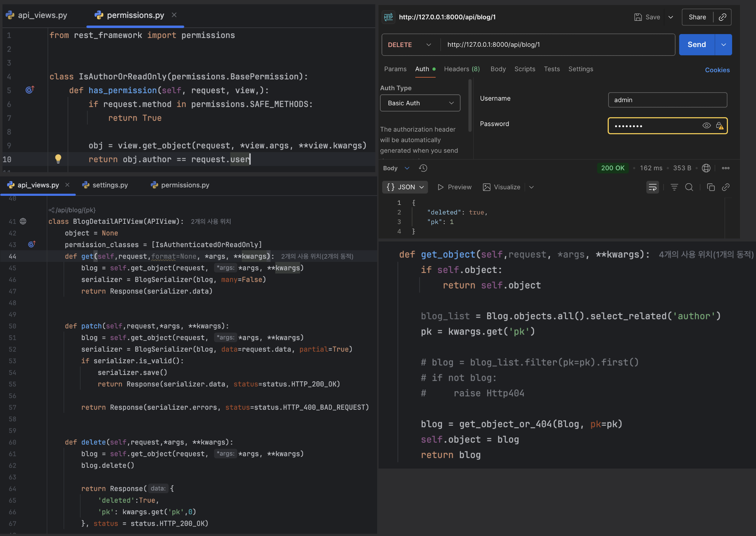
Task: Switch to the Headers (8) tab
Action: coord(461,69)
